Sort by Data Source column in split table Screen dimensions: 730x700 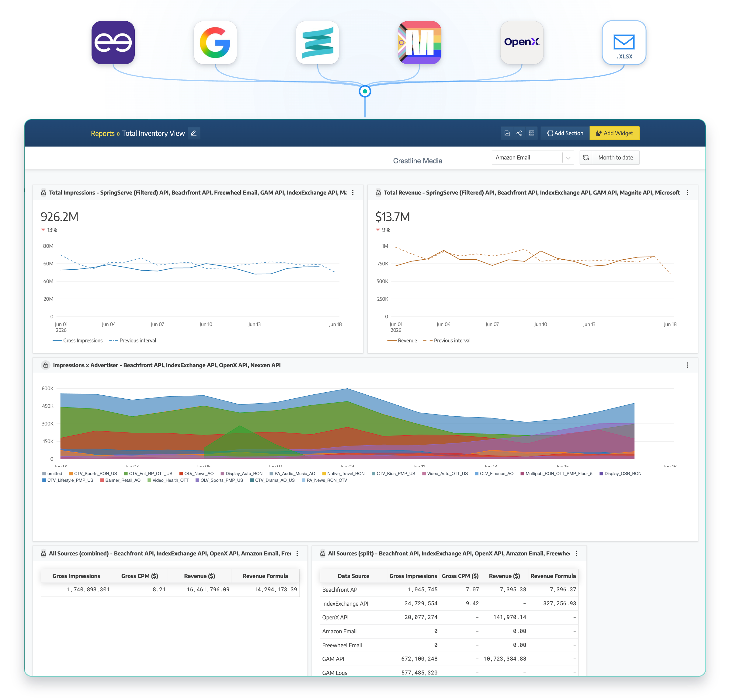(353, 576)
